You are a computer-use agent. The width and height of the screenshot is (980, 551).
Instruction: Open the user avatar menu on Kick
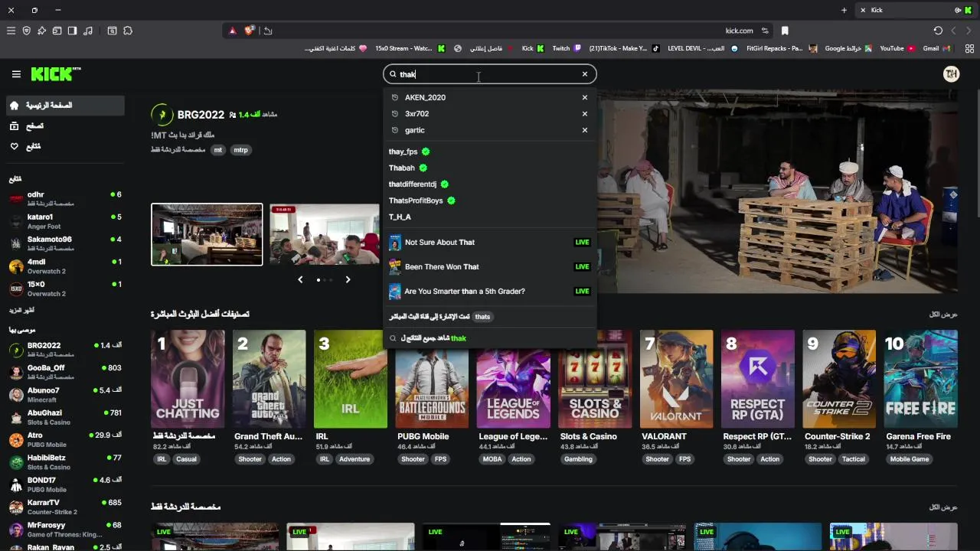point(951,74)
